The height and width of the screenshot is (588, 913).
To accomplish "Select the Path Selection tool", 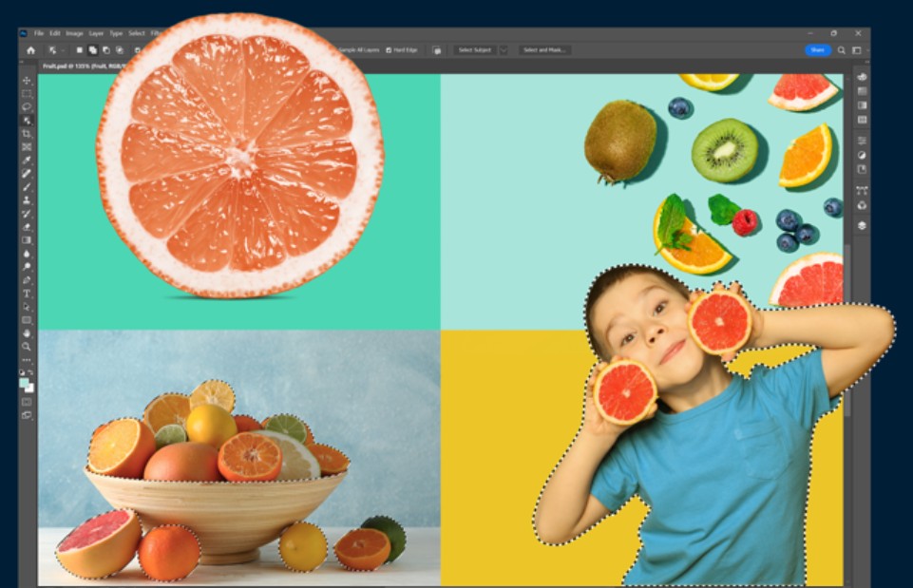I will (27, 307).
